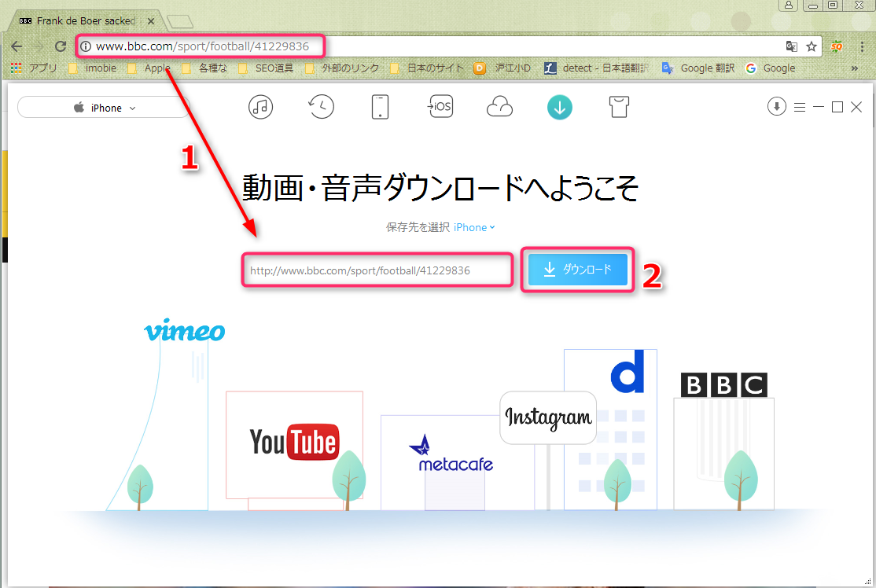
Task: Open a new Chrome tab
Action: [x=180, y=22]
